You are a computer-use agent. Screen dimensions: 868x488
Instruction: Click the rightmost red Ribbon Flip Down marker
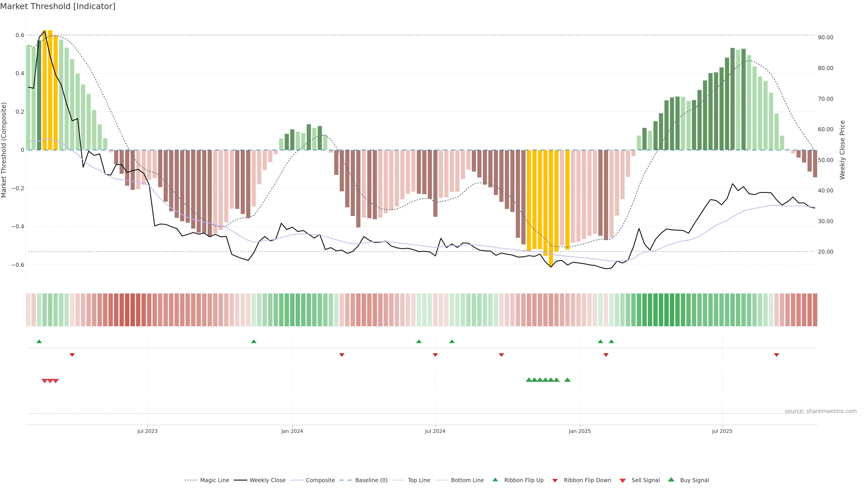[x=776, y=355]
